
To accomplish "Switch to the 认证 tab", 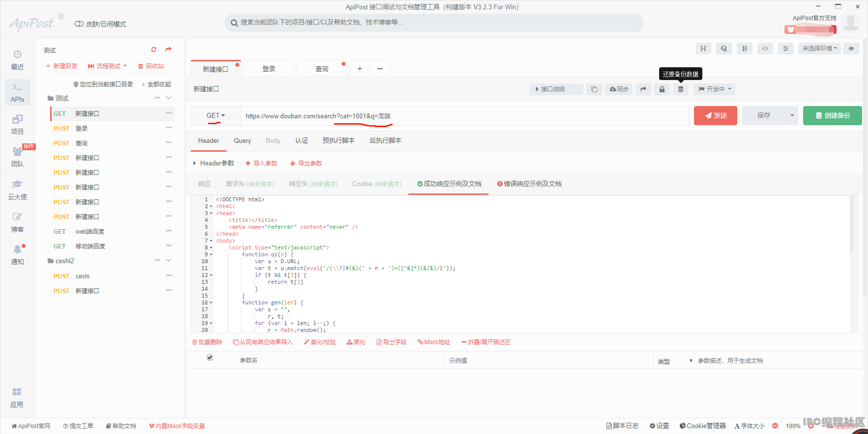I will tap(301, 140).
